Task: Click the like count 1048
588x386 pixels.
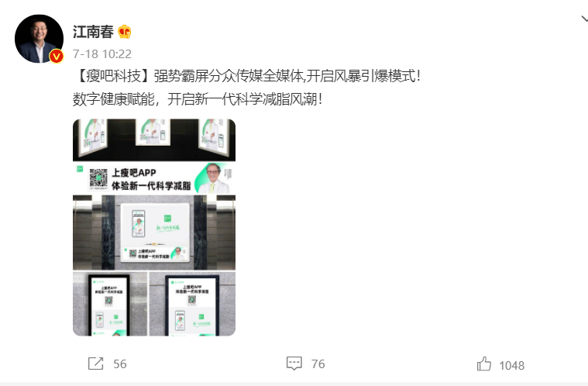Action: 511,365
